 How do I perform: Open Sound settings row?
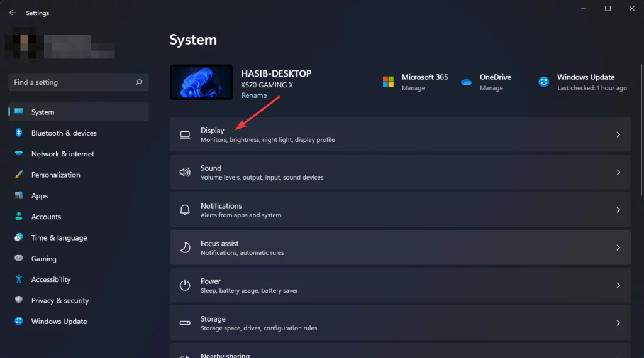click(x=401, y=172)
